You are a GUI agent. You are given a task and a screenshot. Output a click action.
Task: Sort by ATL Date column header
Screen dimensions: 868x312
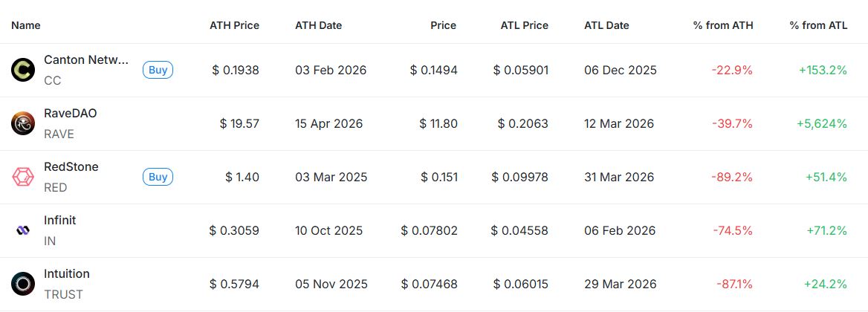606,25
